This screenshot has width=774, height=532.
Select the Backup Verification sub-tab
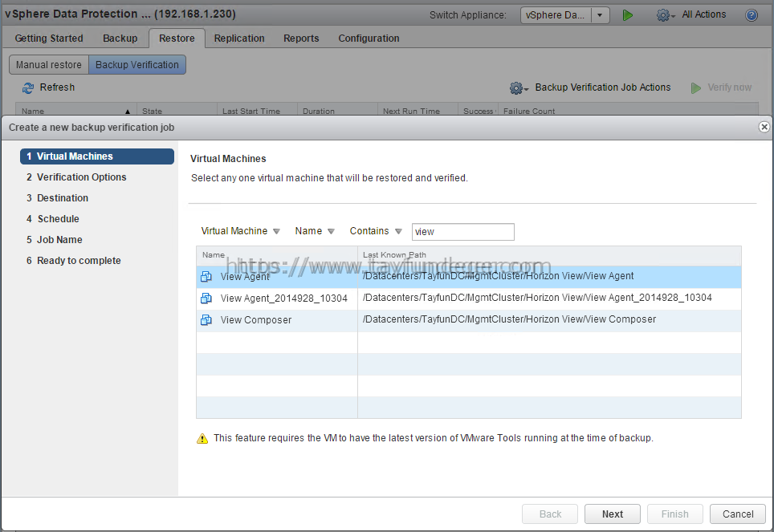[x=137, y=65]
